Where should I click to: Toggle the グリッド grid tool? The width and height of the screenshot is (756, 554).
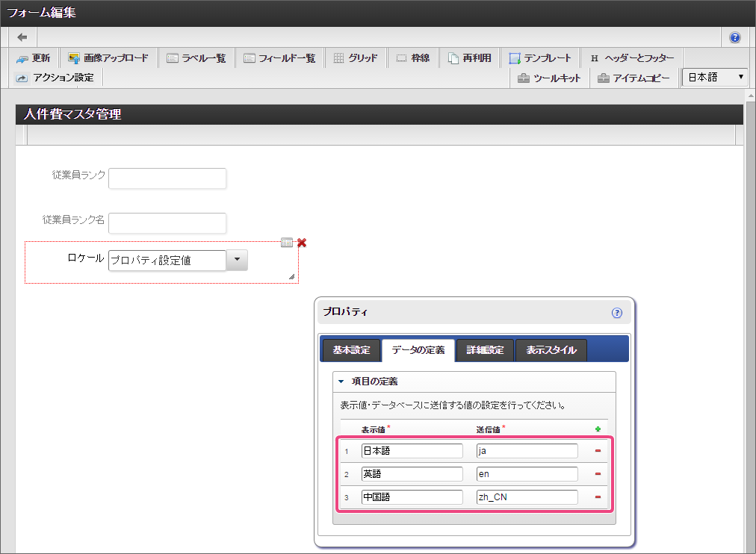[x=356, y=58]
